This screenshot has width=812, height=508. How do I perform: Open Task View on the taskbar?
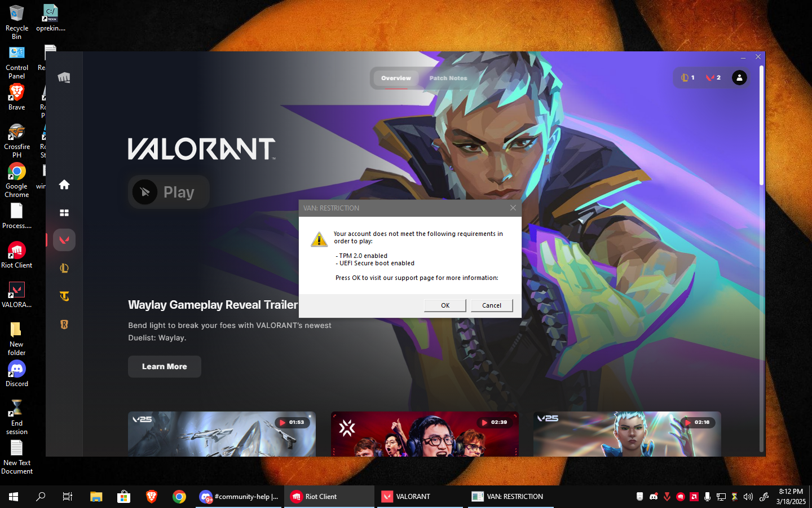(68, 497)
